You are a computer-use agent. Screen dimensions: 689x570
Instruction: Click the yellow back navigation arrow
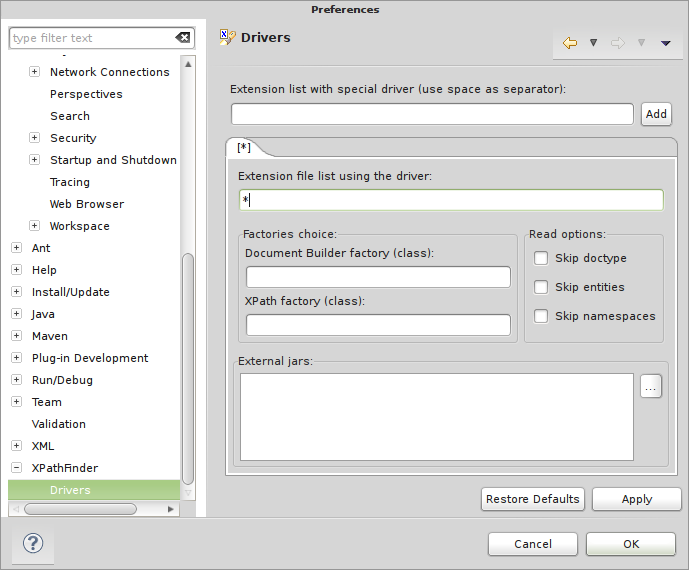coord(570,43)
